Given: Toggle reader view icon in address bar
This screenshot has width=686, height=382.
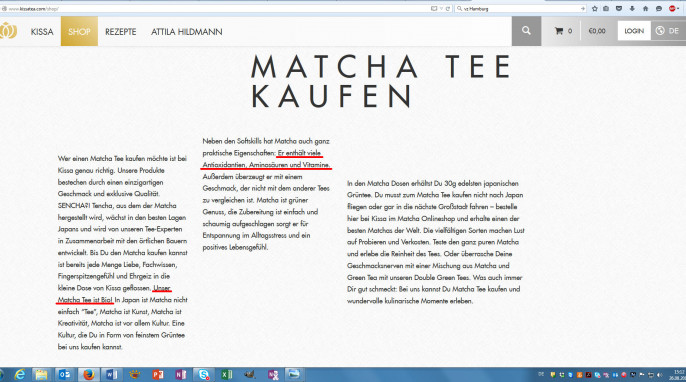Looking at the screenshot, I should [434, 8].
